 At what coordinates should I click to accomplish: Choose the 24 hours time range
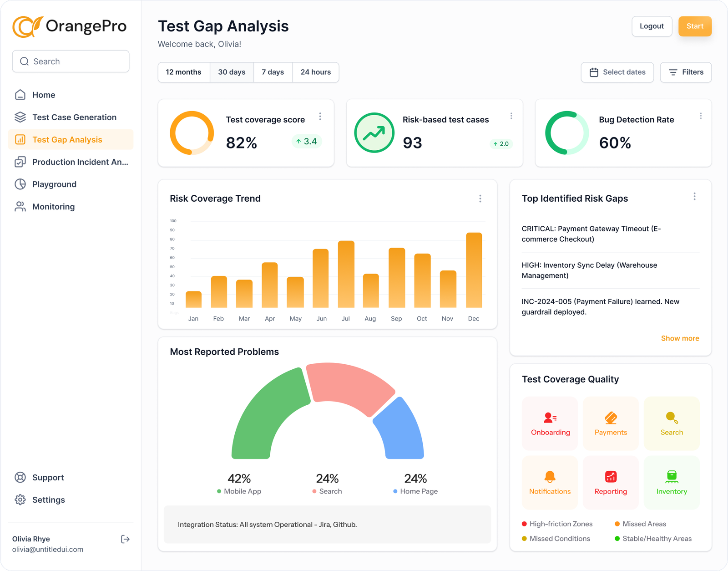pos(315,72)
